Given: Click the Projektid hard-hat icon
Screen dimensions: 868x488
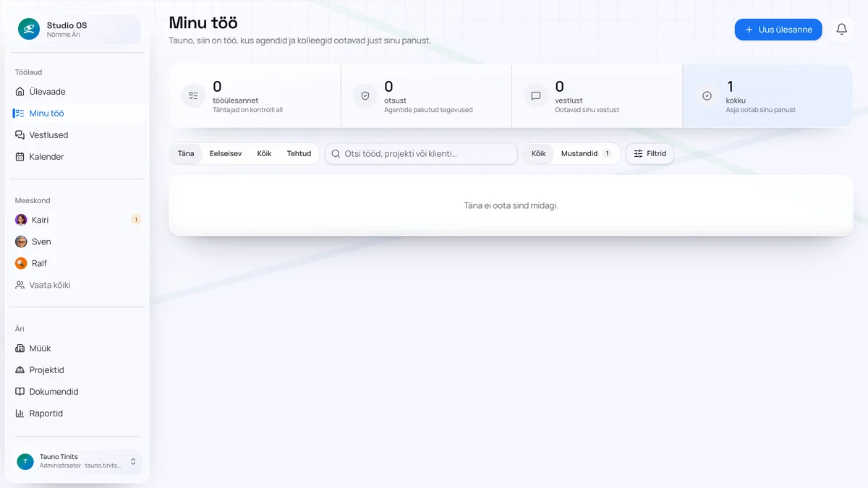Looking at the screenshot, I should pyautogui.click(x=20, y=370).
